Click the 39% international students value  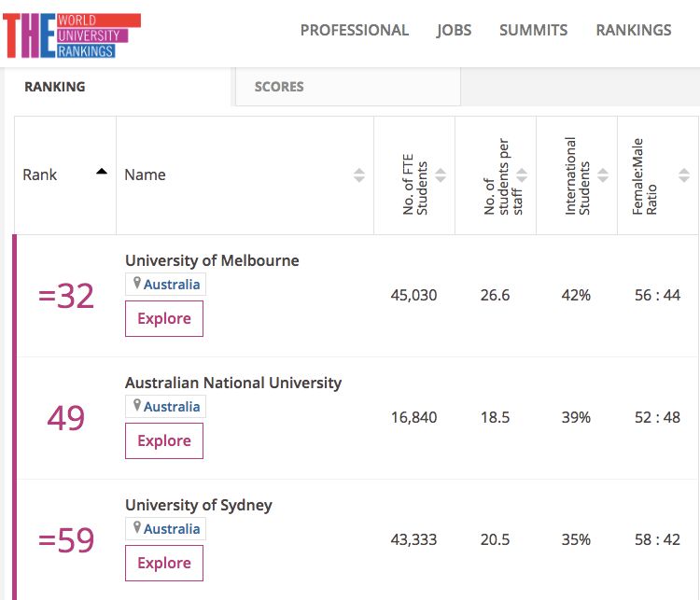(x=577, y=417)
